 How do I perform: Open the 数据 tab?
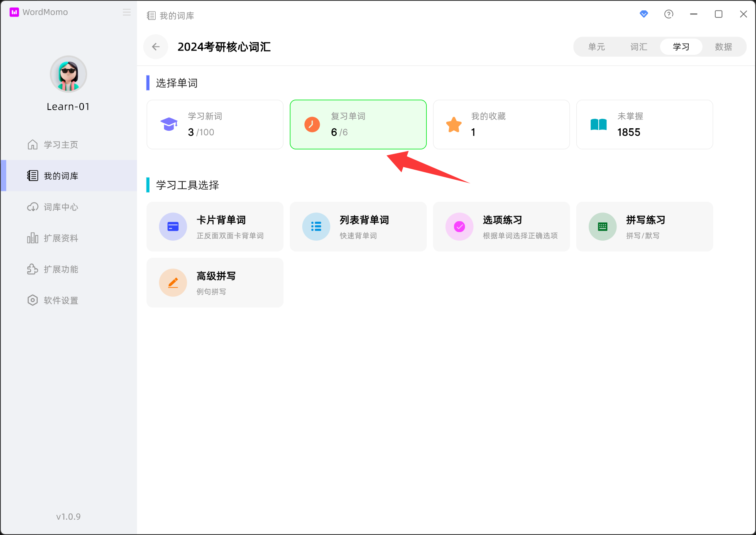[x=723, y=47]
